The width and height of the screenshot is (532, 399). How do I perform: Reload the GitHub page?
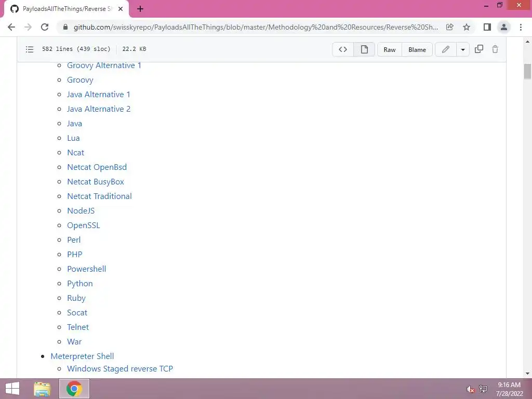point(45,27)
